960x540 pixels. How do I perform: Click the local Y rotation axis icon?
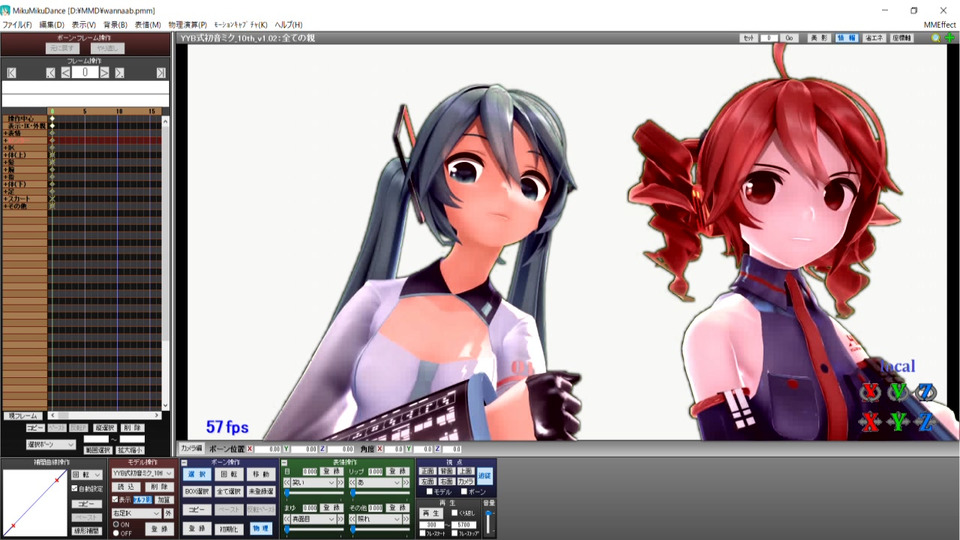898,392
